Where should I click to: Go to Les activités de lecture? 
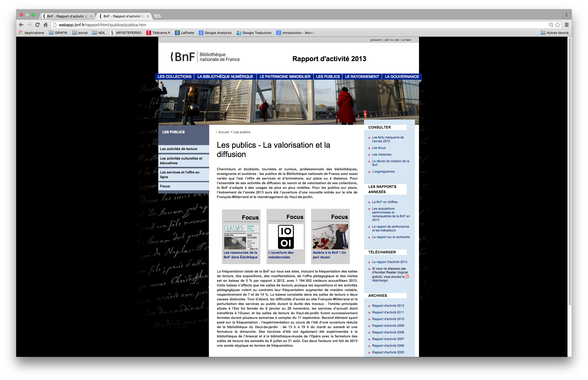pyautogui.click(x=179, y=149)
